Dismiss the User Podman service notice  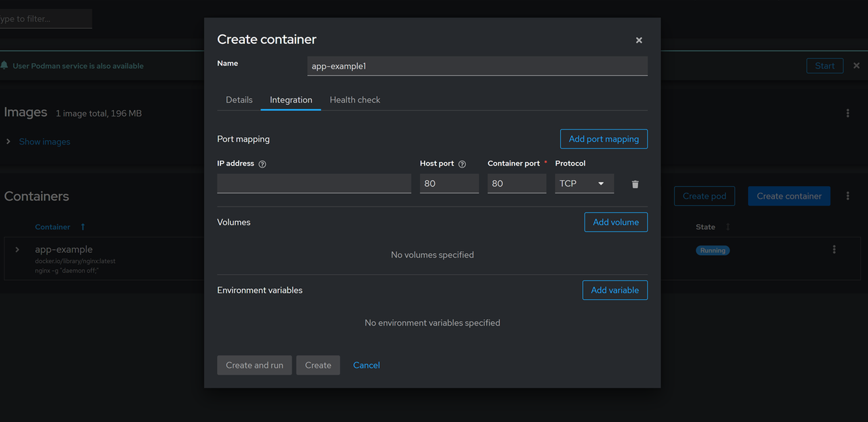pos(856,66)
